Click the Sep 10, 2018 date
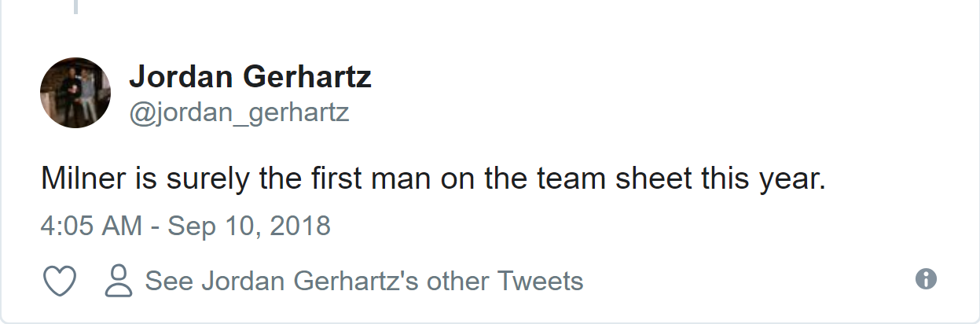The image size is (980, 324). pyautogui.click(x=249, y=226)
